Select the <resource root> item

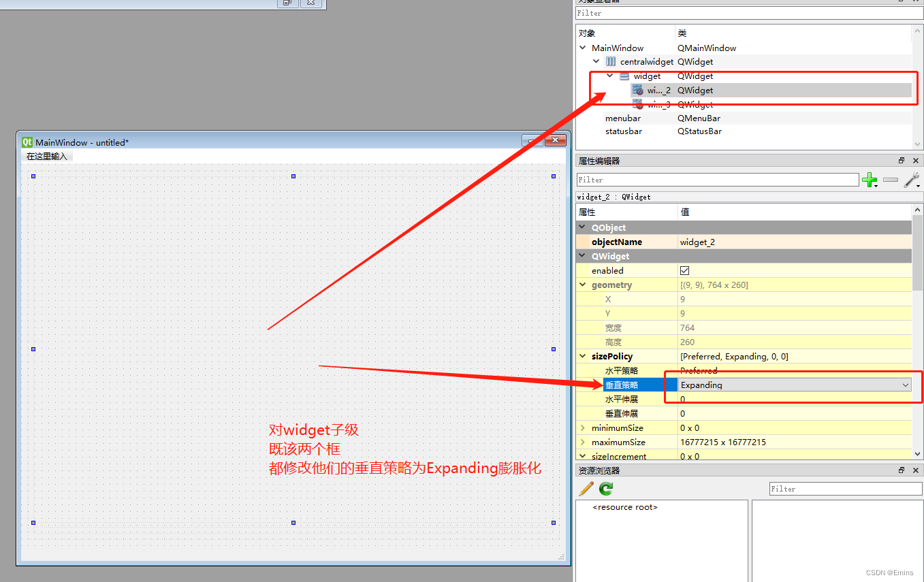click(625, 507)
